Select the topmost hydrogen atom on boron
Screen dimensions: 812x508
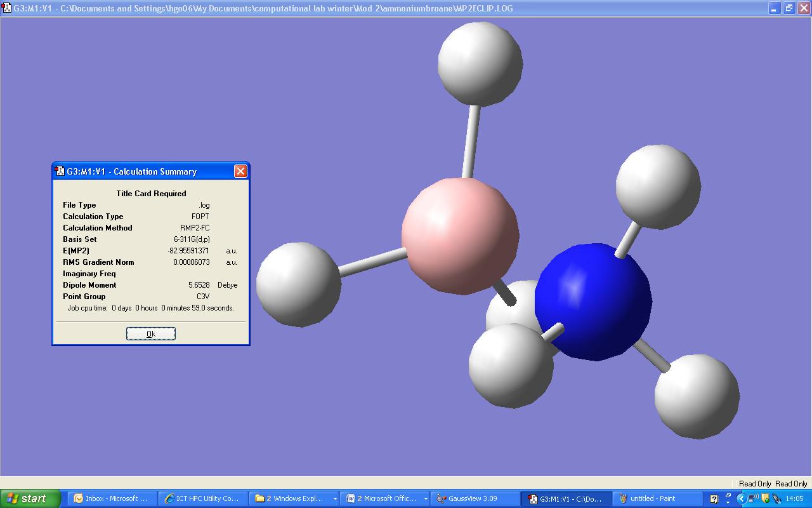tap(480, 63)
